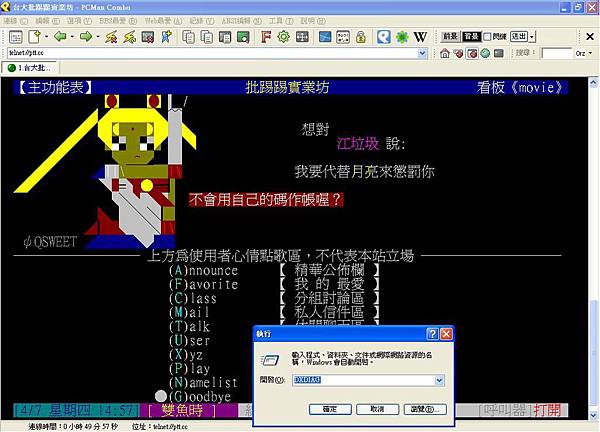Screen dimensions: 600x432
Task: Expand the back arrow history dropdown
Action: (72, 37)
